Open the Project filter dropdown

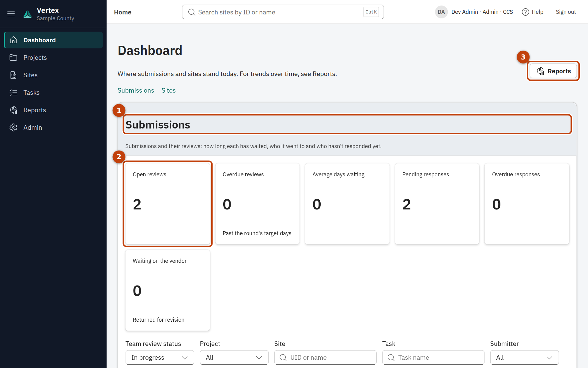point(234,358)
